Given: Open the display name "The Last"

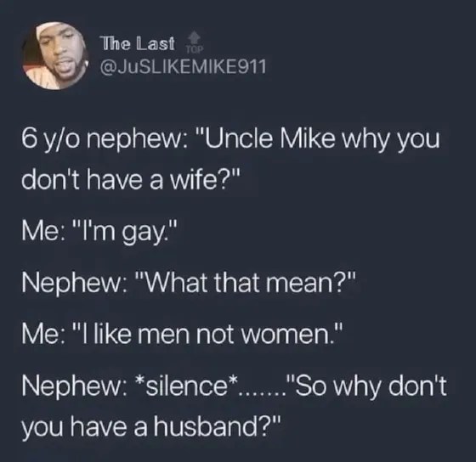Looking at the screenshot, I should [139, 43].
